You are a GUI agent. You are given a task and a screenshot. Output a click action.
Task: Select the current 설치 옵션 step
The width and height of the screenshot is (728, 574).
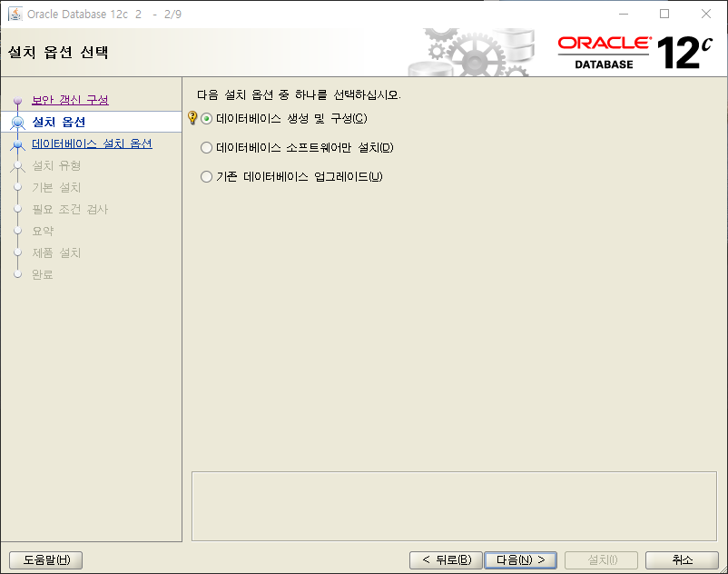(x=58, y=122)
